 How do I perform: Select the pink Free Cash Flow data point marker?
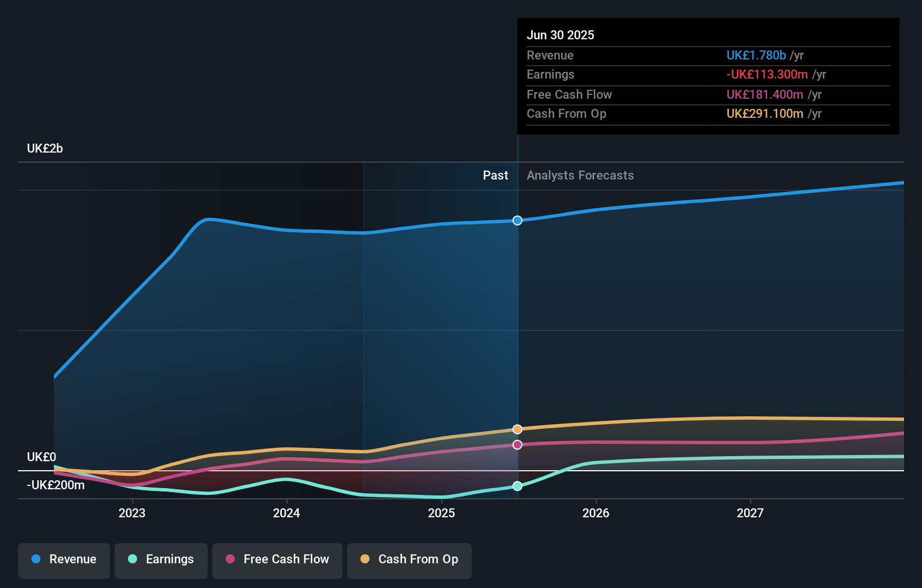coord(517,445)
